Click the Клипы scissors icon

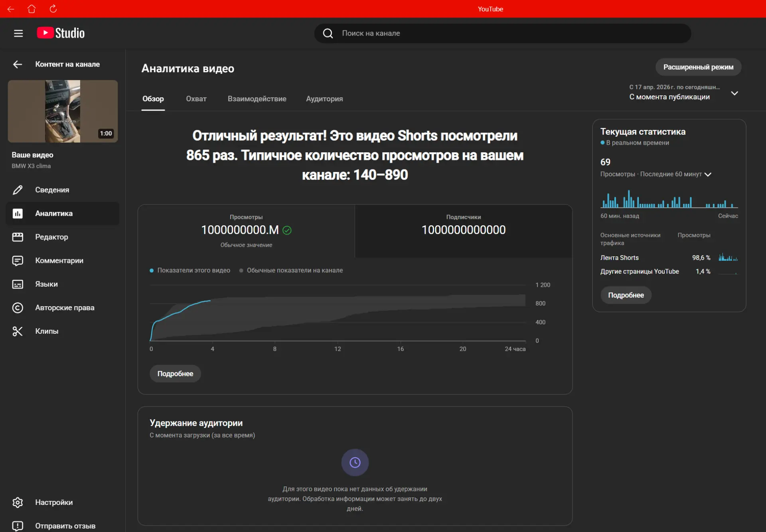[18, 331]
